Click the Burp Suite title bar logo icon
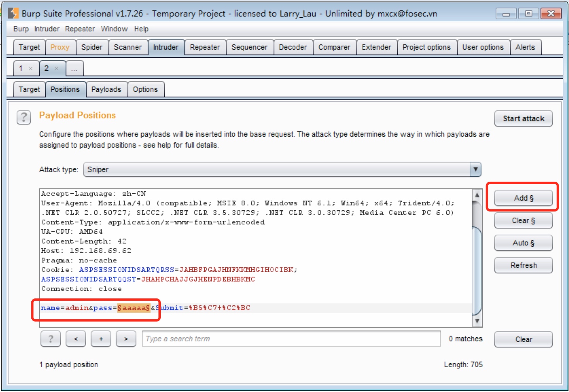This screenshot has height=392, width=569. (x=13, y=14)
